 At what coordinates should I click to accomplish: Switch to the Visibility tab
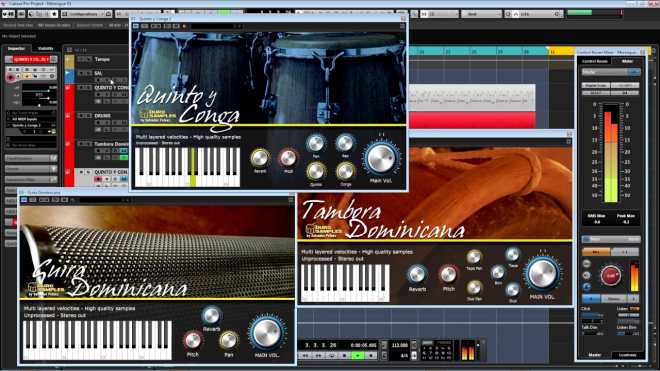point(45,48)
